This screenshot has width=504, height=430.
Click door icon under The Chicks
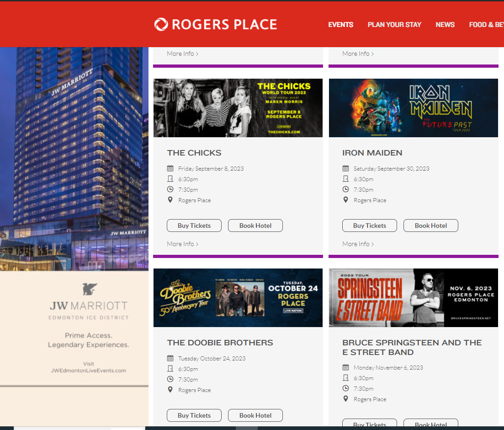pos(170,178)
